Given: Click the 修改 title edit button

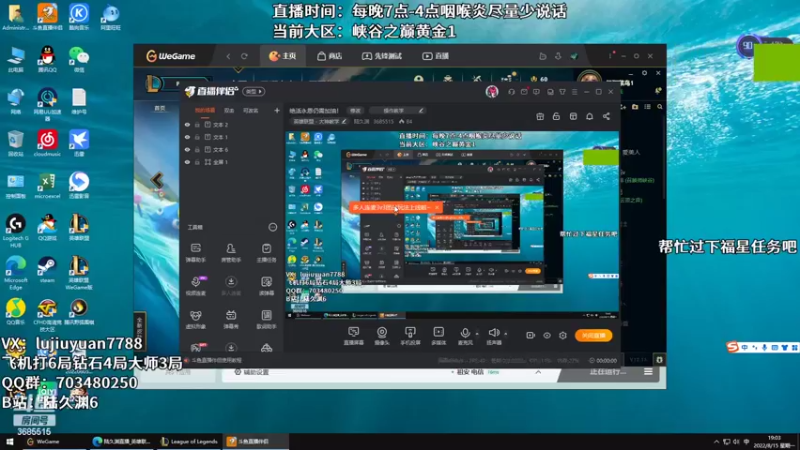Looking at the screenshot, I should pyautogui.click(x=356, y=110).
